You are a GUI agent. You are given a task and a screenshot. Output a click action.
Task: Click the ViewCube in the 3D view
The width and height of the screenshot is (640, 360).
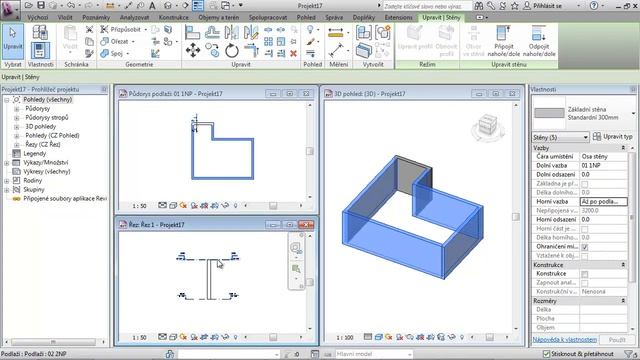(488, 125)
